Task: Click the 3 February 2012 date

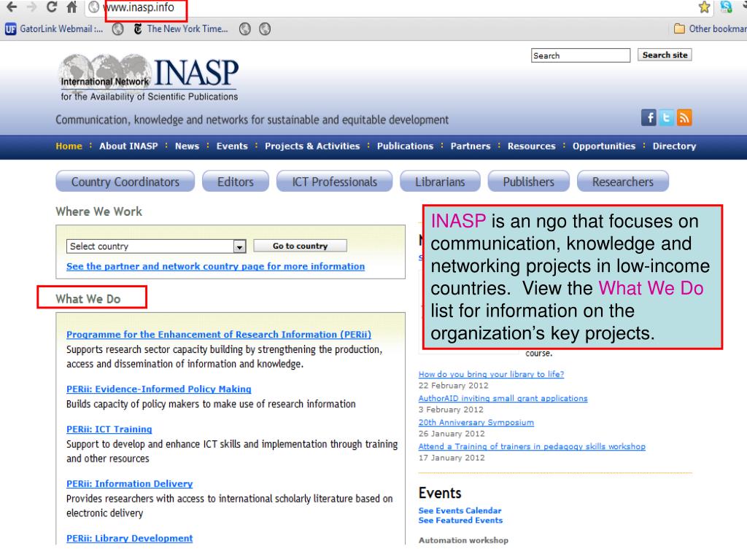Action: click(x=451, y=410)
